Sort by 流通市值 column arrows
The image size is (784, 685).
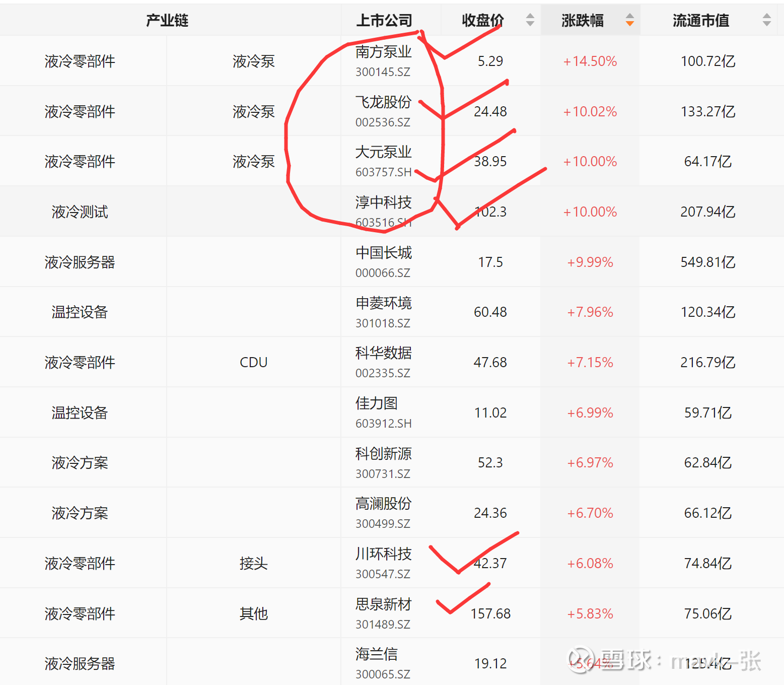coord(767,20)
